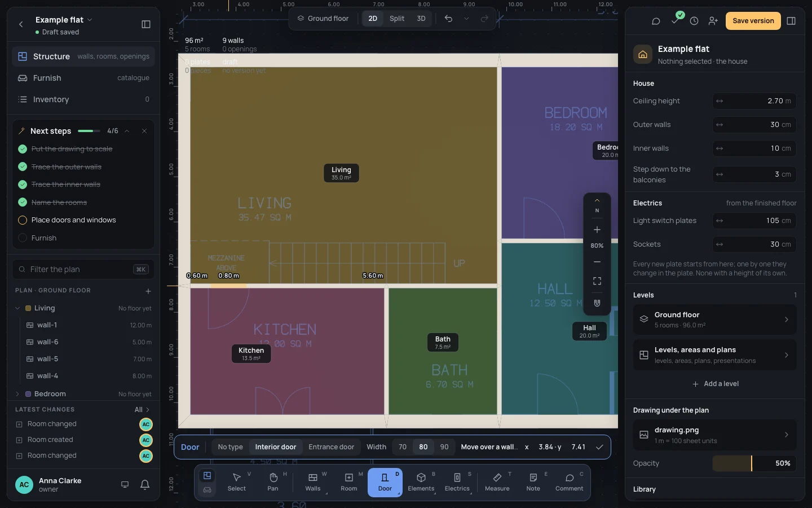Image resolution: width=812 pixels, height=508 pixels.
Task: Select the Door tool in the bottom toolbar
Action: pyautogui.click(x=385, y=483)
